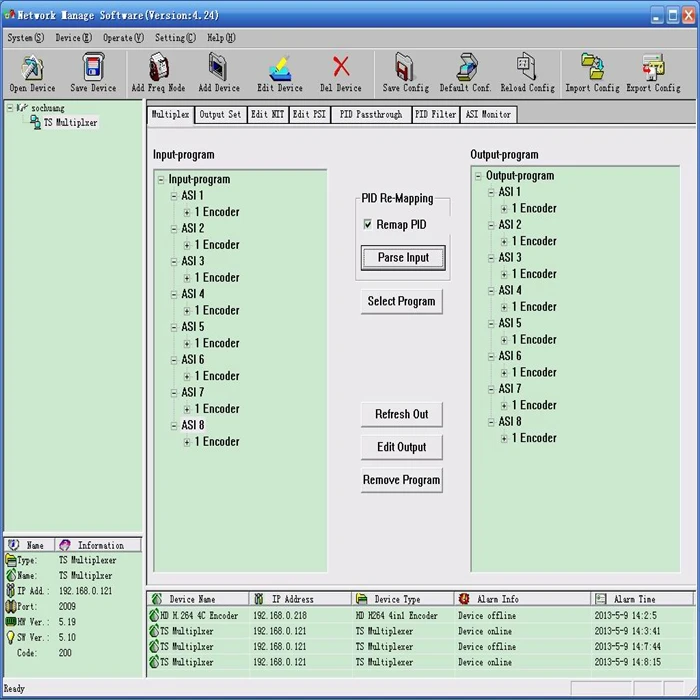
Task: Switch to the Edit PSI tab
Action: [x=309, y=115]
